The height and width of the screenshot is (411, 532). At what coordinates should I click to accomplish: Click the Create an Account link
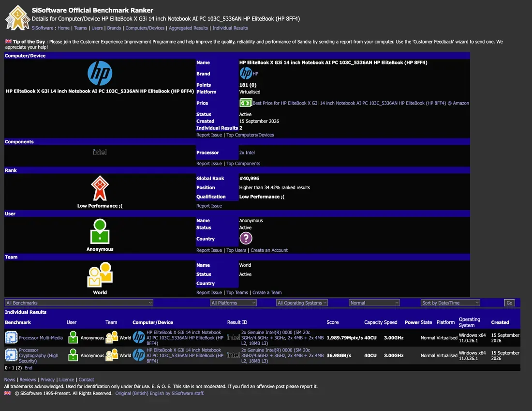pos(269,250)
